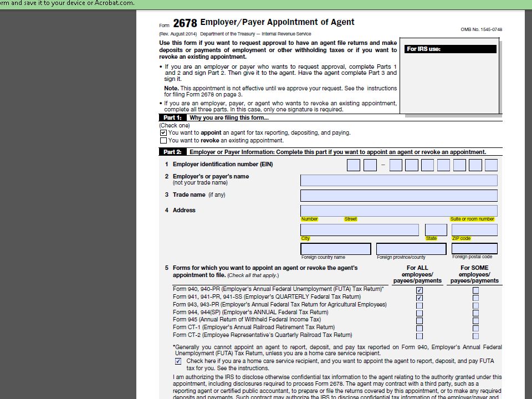
Task: Tick Form 941 checkbox for SOME employees
Action: point(475,298)
